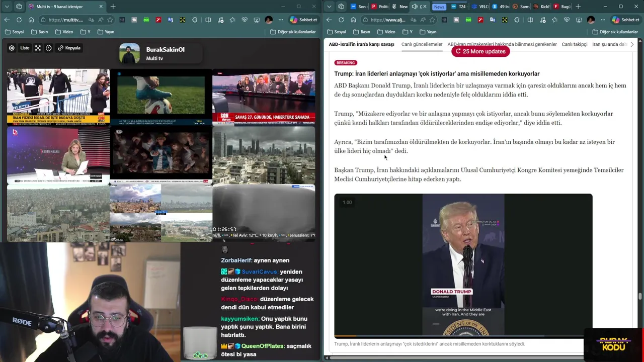Open Canlı güncellemeler section tab
Screen dimensions: 644x362
(422, 44)
